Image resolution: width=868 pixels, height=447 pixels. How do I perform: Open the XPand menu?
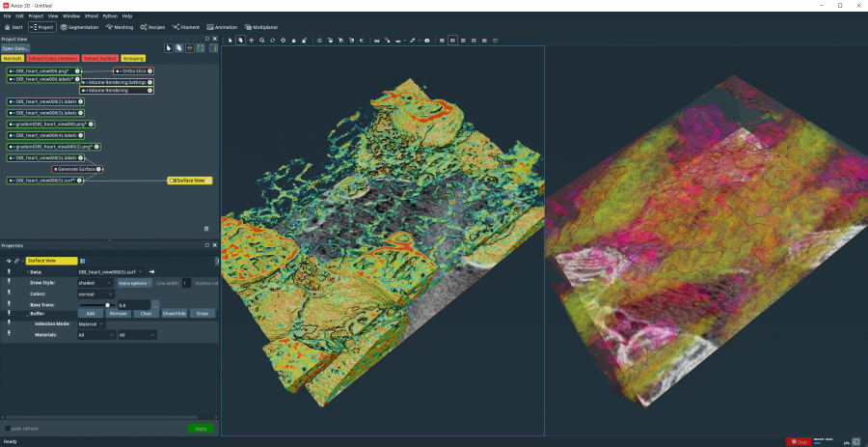pyautogui.click(x=93, y=16)
